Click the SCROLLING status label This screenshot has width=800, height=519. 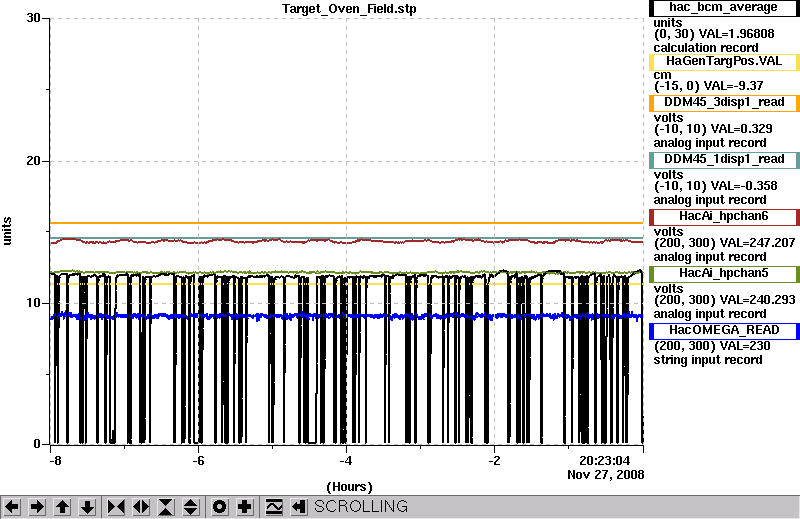click(x=361, y=506)
